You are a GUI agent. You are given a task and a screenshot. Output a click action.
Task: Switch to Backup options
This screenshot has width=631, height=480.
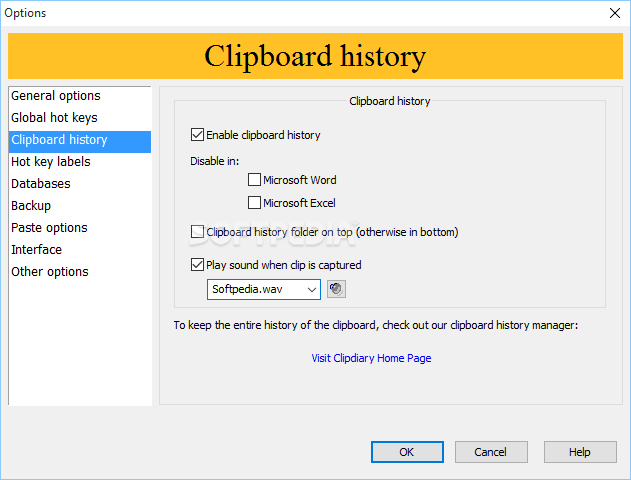(80, 206)
